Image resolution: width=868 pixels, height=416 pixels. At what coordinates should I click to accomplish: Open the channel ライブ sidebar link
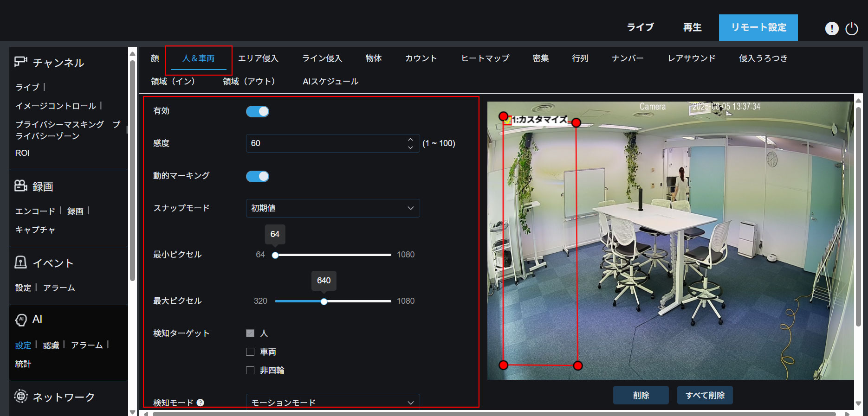pyautogui.click(x=27, y=87)
